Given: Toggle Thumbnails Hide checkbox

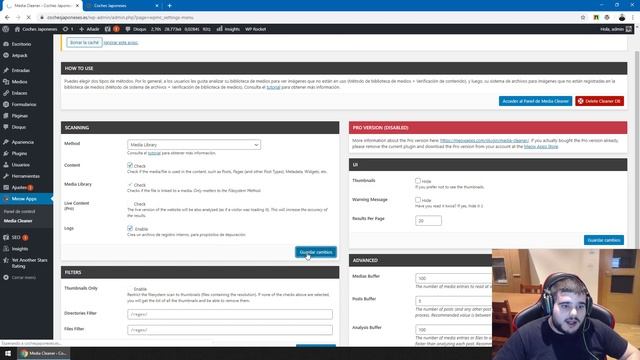Looking at the screenshot, I should coord(418,180).
